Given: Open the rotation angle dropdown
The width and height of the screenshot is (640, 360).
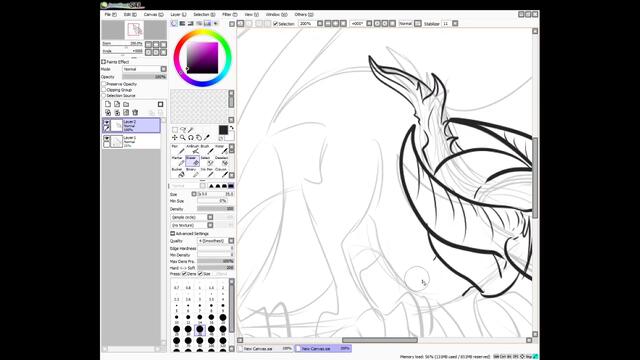Looking at the screenshot, I should point(369,24).
